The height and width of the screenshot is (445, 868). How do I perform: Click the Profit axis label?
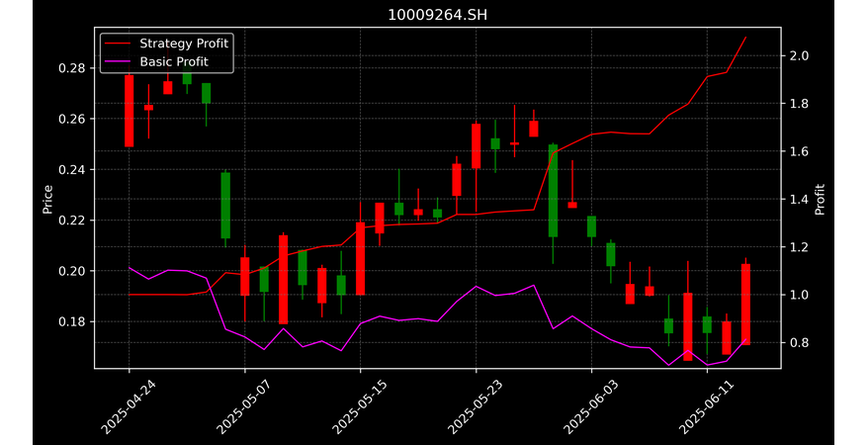click(x=820, y=199)
